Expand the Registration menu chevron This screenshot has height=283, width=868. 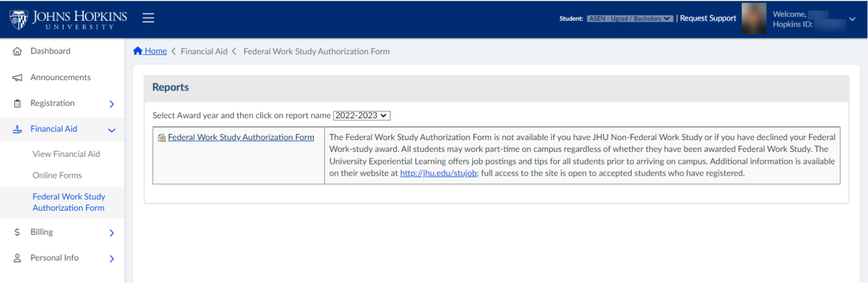[x=111, y=104]
